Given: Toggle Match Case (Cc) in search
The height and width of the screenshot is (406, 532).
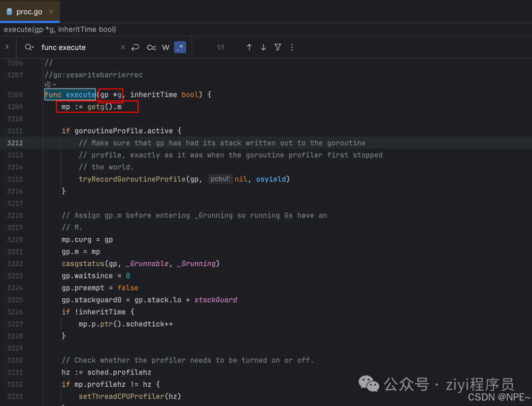Looking at the screenshot, I should (151, 47).
